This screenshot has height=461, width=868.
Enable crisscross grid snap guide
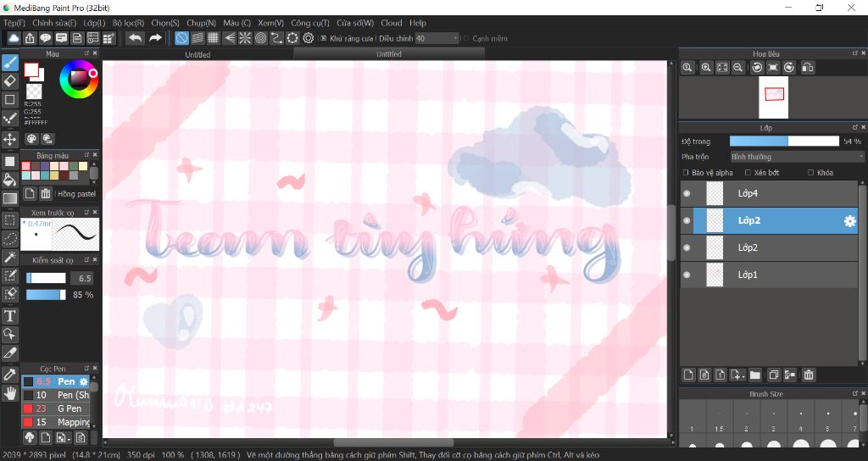(213, 38)
